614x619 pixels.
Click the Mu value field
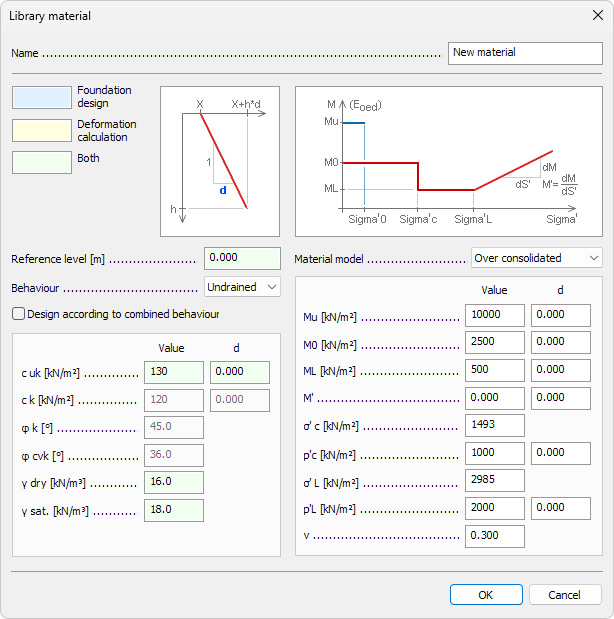[494, 316]
